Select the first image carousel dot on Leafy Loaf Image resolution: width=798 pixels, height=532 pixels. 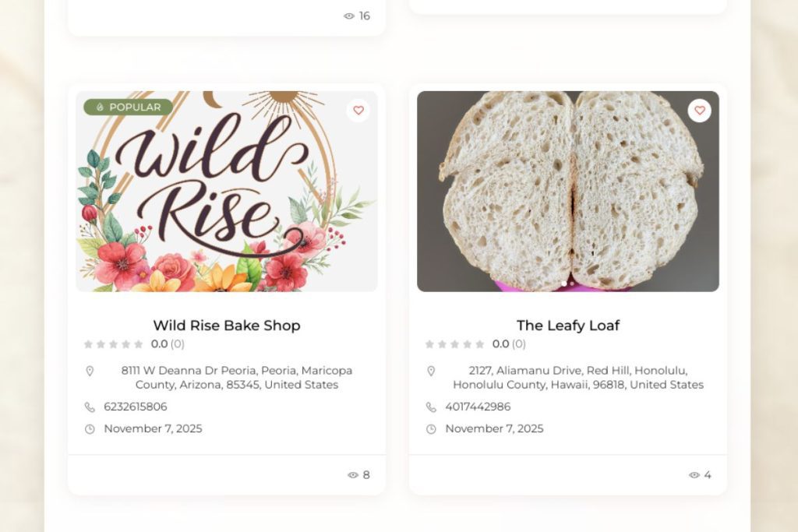564,284
